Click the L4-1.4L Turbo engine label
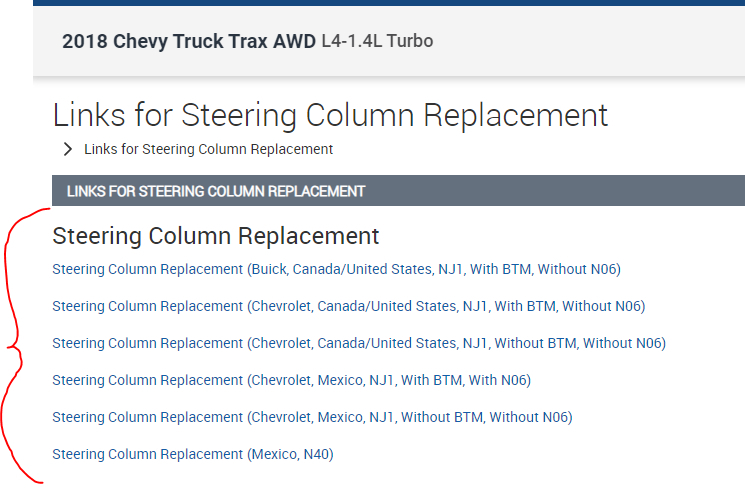This screenshot has height=498, width=745. 377,41
